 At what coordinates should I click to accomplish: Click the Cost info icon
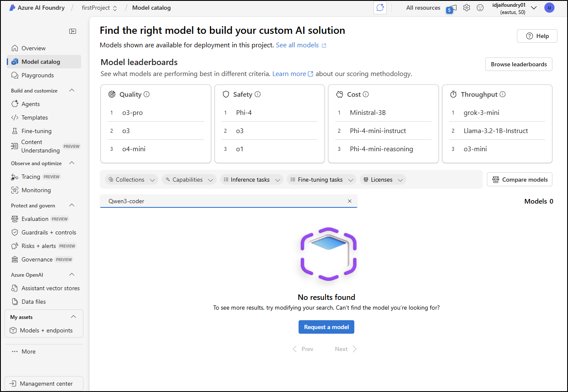366,94
